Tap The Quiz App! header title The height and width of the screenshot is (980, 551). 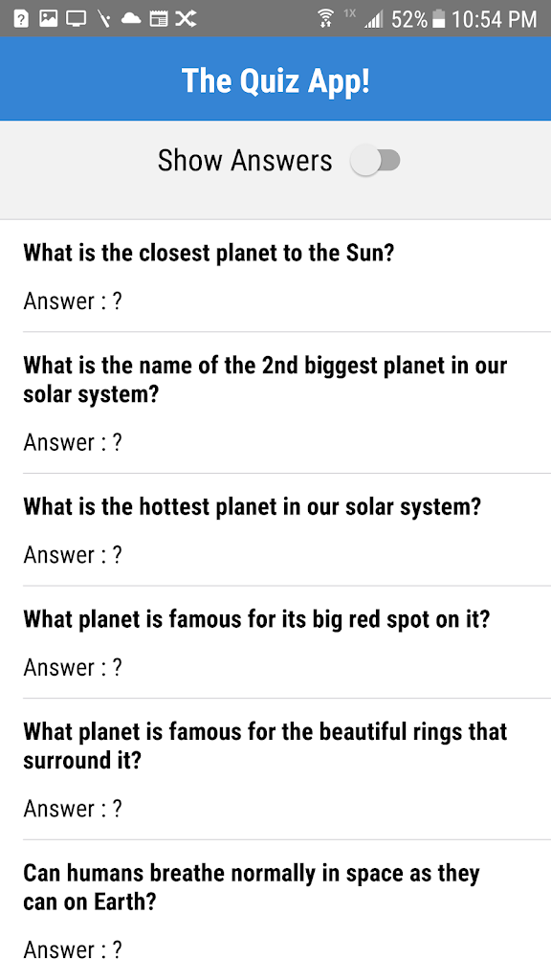[275, 80]
